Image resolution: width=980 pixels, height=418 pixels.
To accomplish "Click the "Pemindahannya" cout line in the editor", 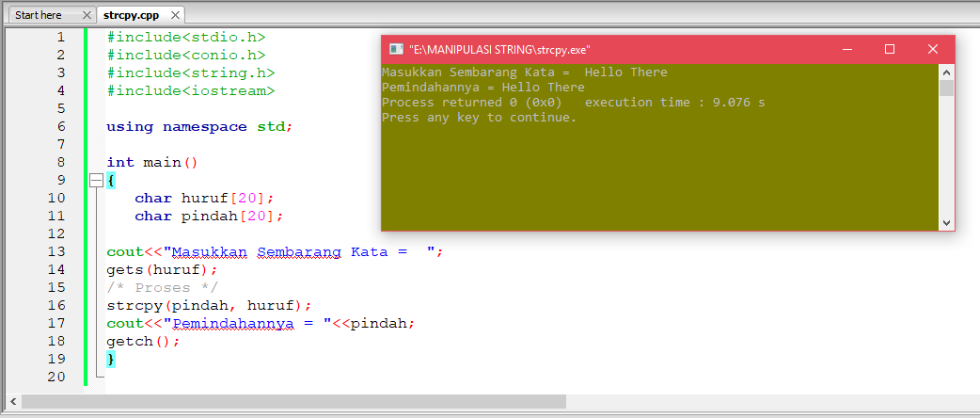I will (261, 324).
